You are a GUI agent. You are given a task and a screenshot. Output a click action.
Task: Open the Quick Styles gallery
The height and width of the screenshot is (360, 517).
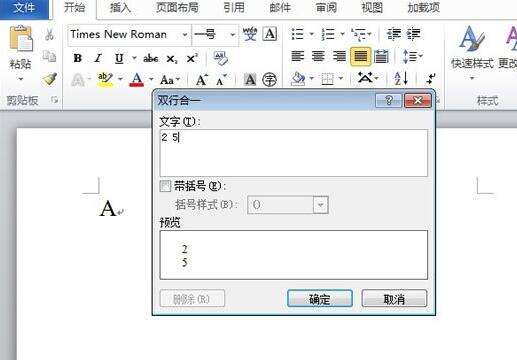tap(472, 53)
